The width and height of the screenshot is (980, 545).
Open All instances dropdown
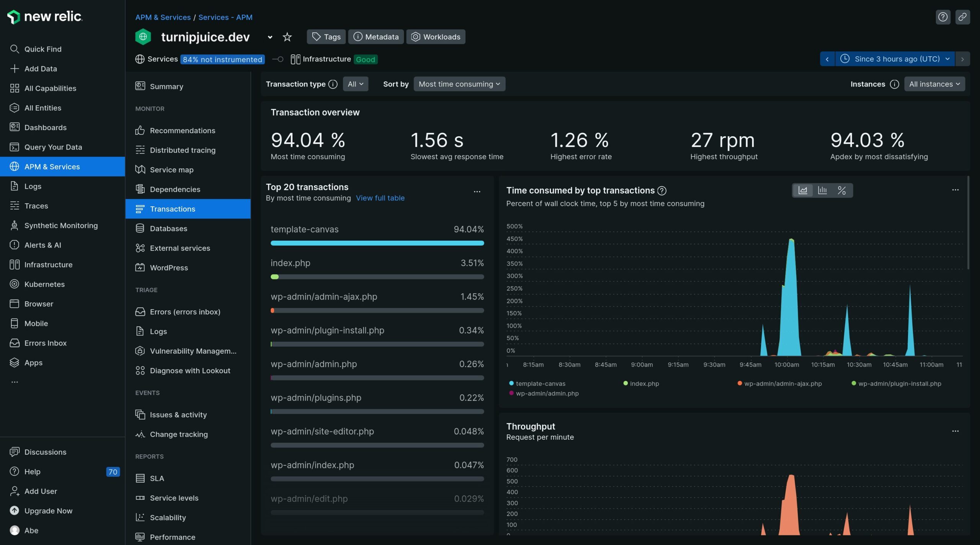point(934,84)
